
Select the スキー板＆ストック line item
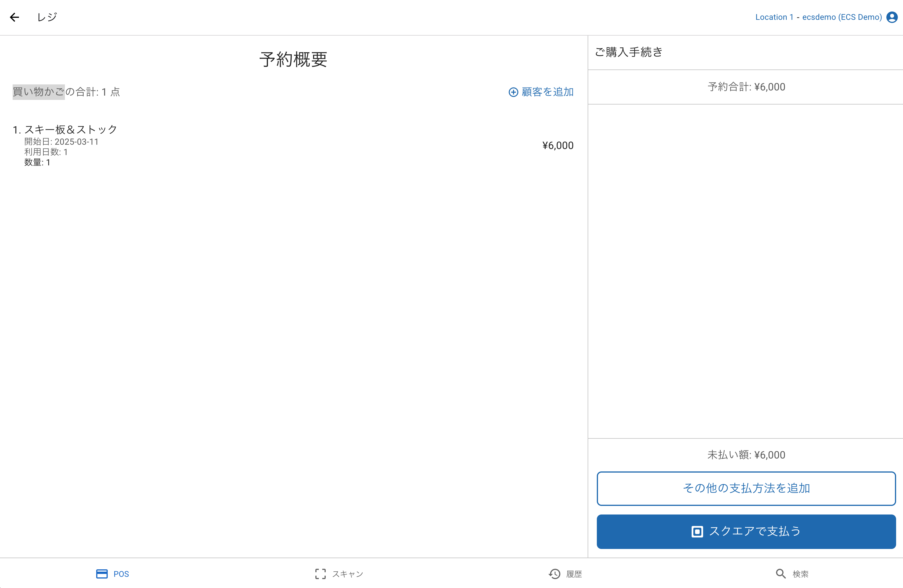[x=71, y=130]
